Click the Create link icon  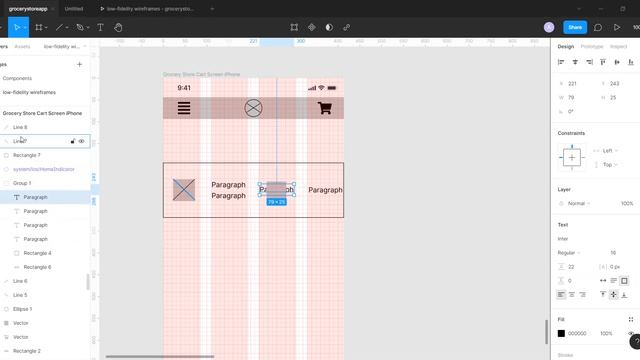(347, 27)
